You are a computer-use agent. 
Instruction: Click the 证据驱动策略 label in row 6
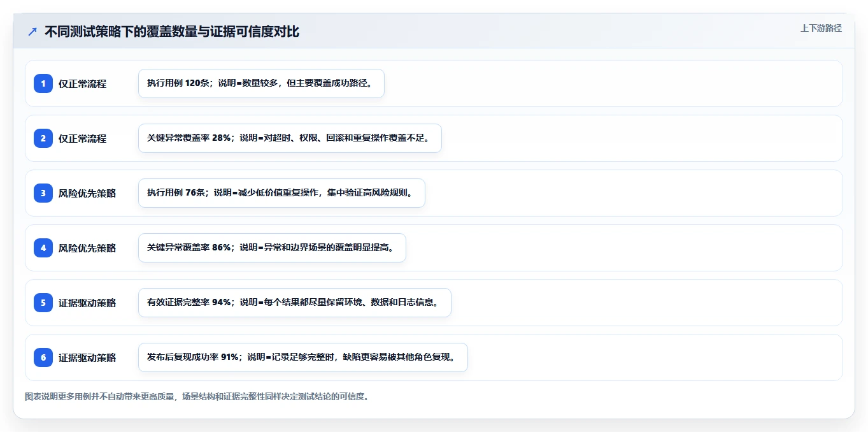pos(87,357)
